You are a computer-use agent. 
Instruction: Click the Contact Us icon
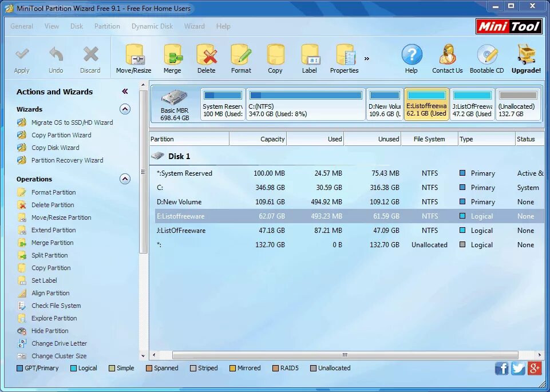(447, 55)
